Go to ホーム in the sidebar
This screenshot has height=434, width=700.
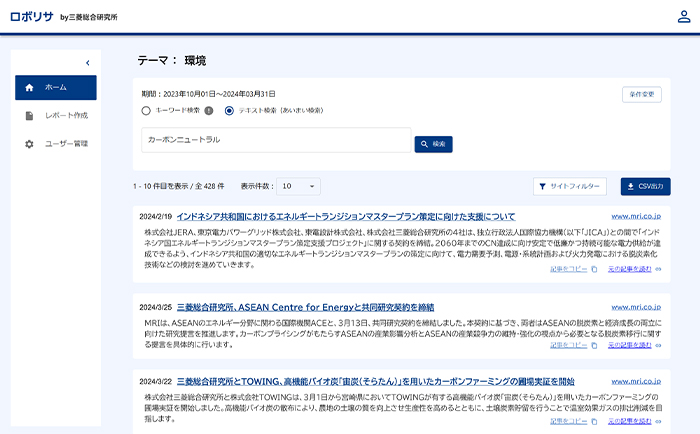click(56, 88)
